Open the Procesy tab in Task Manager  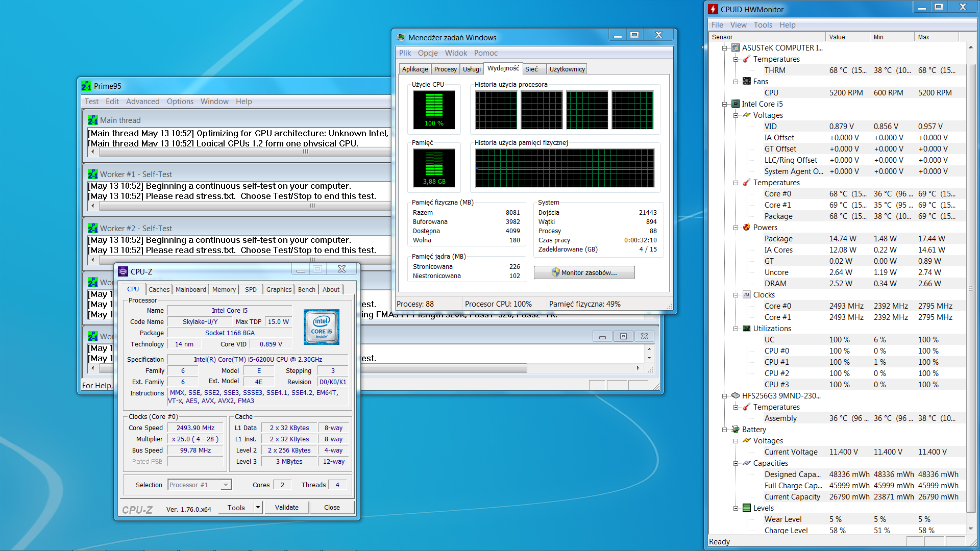pyautogui.click(x=445, y=69)
